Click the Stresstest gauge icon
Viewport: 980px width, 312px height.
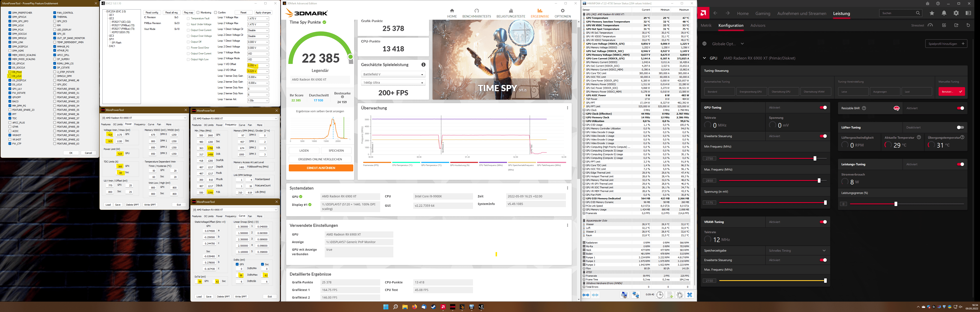click(930, 25)
